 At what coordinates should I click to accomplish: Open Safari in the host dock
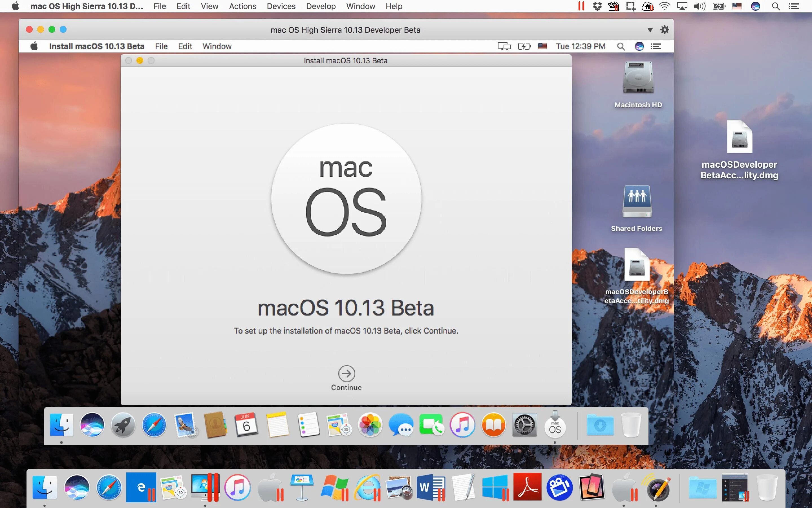coord(109,487)
